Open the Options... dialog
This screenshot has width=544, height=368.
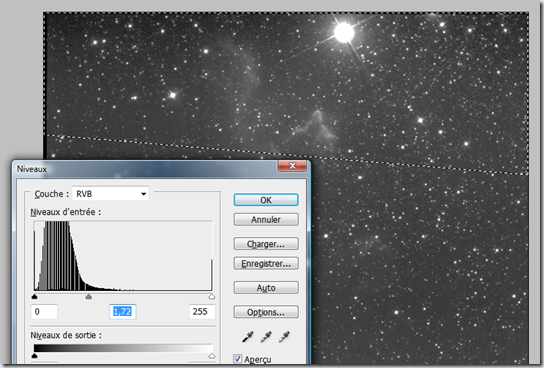pos(266,312)
